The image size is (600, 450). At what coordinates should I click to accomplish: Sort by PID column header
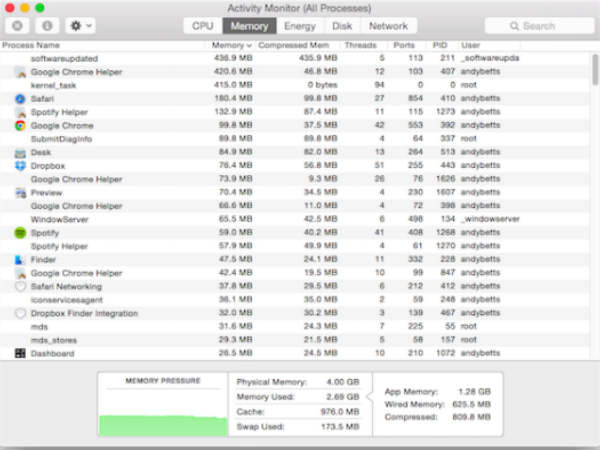coord(439,45)
